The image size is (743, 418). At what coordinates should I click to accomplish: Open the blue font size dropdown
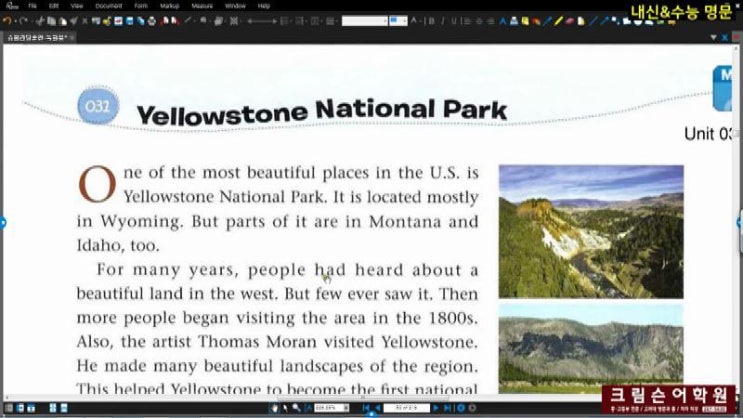click(x=398, y=21)
